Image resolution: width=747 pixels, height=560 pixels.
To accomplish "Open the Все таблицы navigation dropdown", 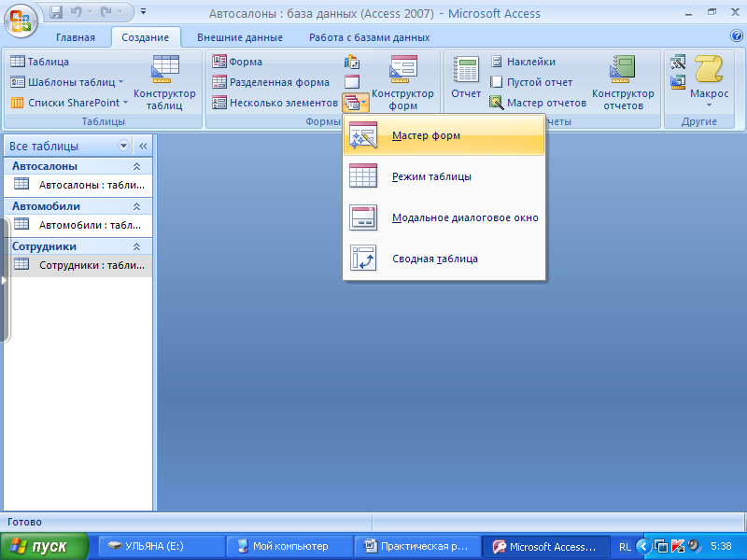I will pyautogui.click(x=123, y=146).
